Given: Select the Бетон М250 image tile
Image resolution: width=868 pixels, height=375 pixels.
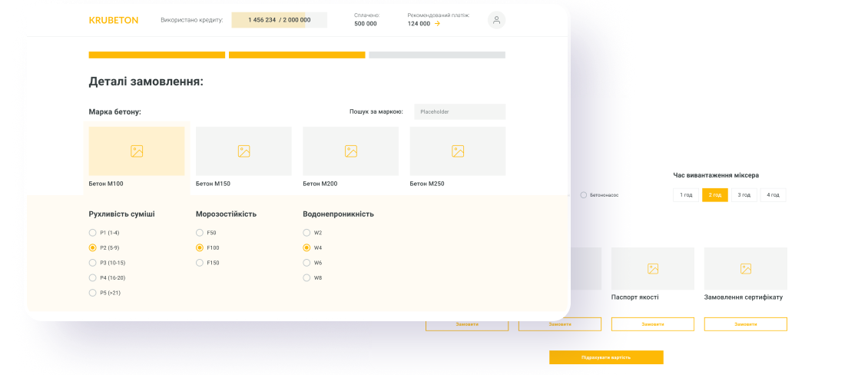Looking at the screenshot, I should click(x=457, y=151).
